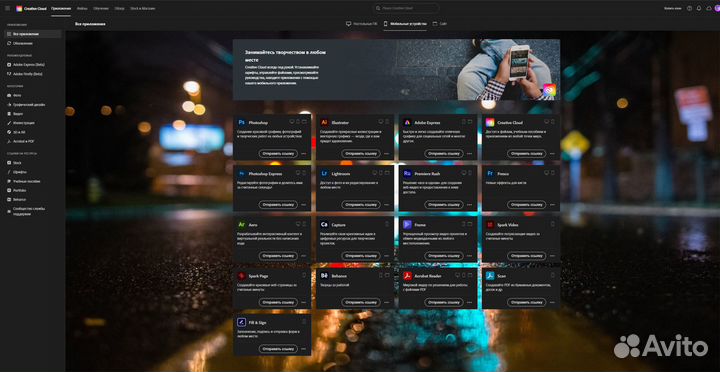
Task: Send link for Spark Page
Action: (x=278, y=302)
